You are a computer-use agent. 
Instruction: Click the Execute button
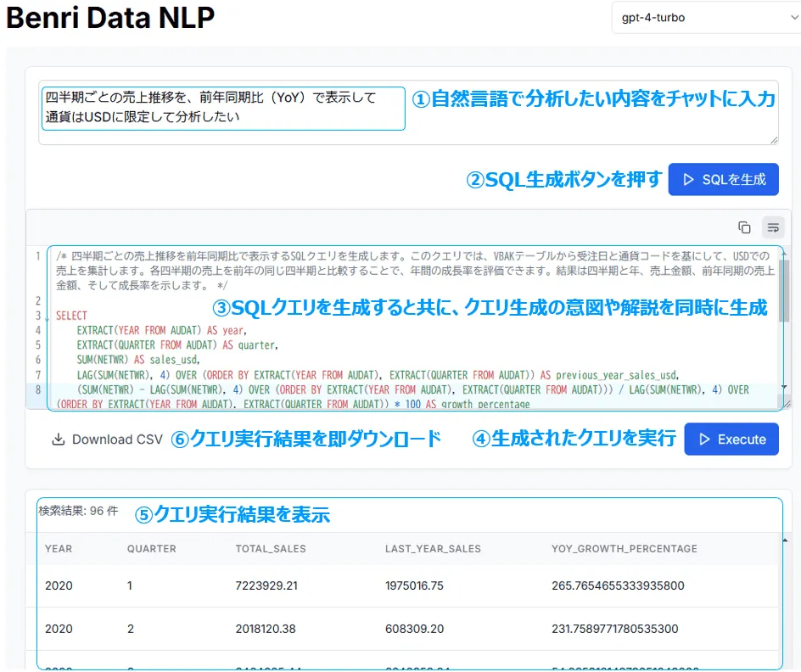731,440
